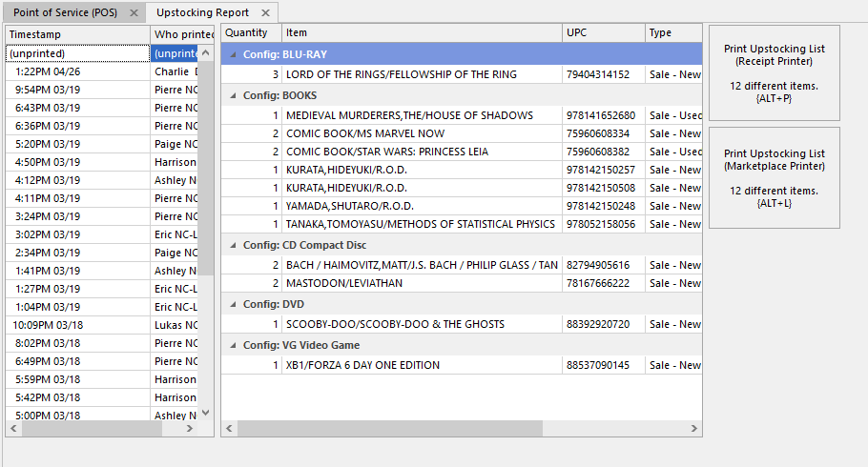Select COMIC BOOK/MS MARVEL NOW row
This screenshot has width=868, height=467.
tap(462, 133)
